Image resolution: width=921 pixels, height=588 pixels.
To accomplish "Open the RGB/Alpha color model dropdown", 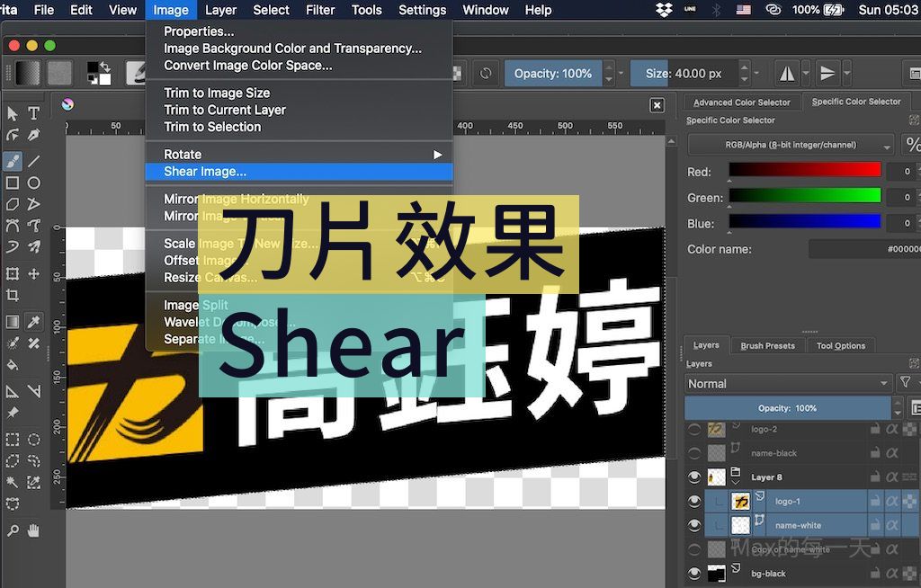I will [x=791, y=145].
